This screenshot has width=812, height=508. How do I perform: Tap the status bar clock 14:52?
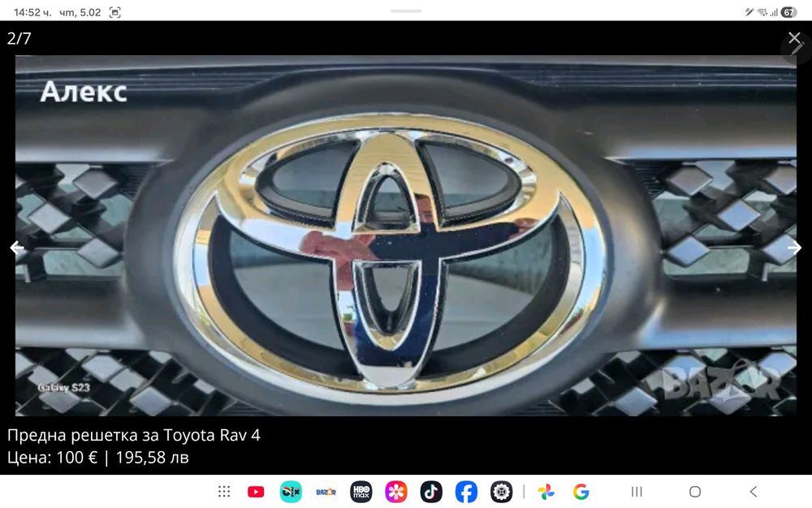tap(32, 12)
